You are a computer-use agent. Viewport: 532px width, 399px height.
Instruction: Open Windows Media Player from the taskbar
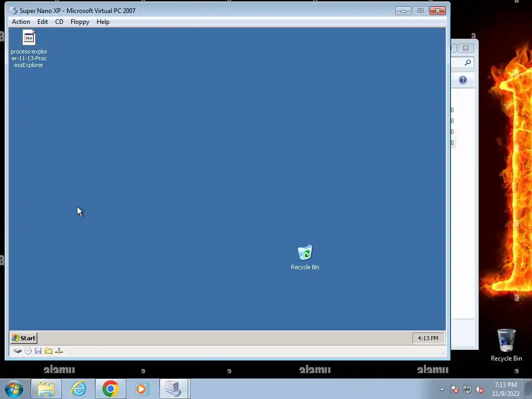tap(142, 389)
